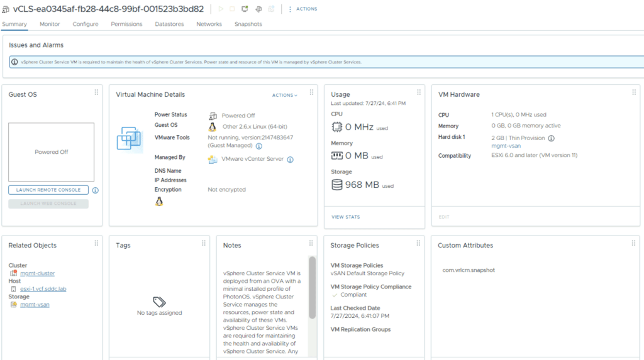Click the drag handle on VM Hardware card

(633, 92)
